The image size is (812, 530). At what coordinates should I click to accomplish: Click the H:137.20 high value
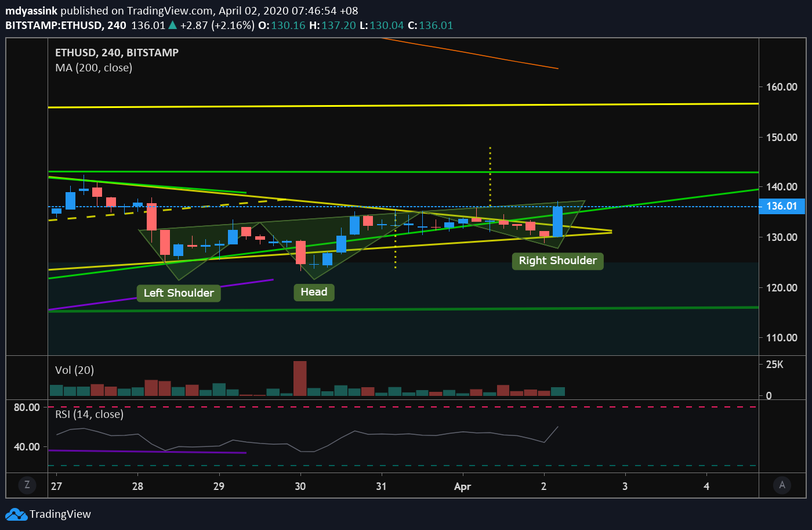332,25
